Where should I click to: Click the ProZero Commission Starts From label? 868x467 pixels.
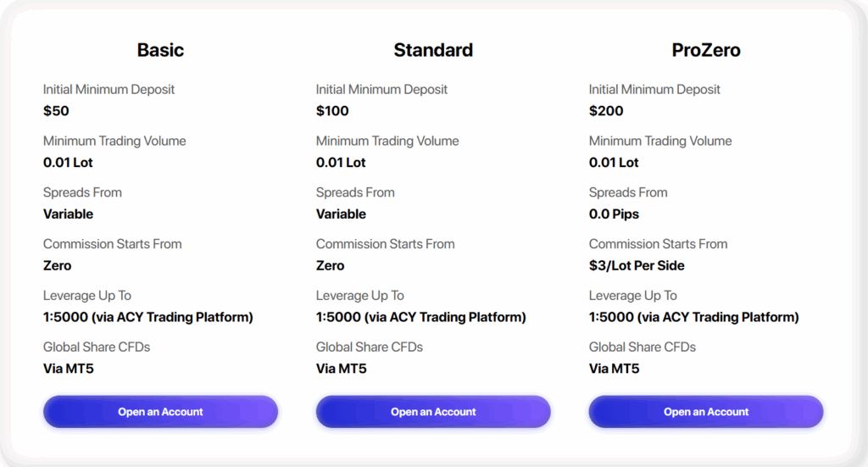pos(658,244)
